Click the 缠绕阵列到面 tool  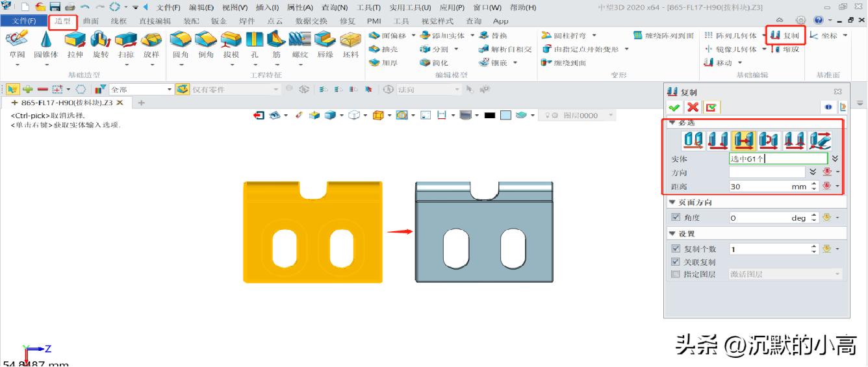pos(663,35)
